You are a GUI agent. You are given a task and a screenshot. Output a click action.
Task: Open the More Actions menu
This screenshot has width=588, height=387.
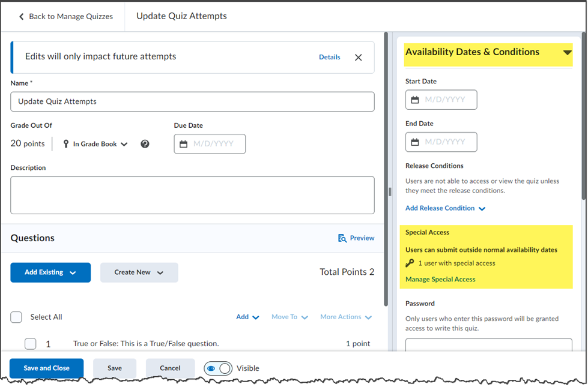346,317
